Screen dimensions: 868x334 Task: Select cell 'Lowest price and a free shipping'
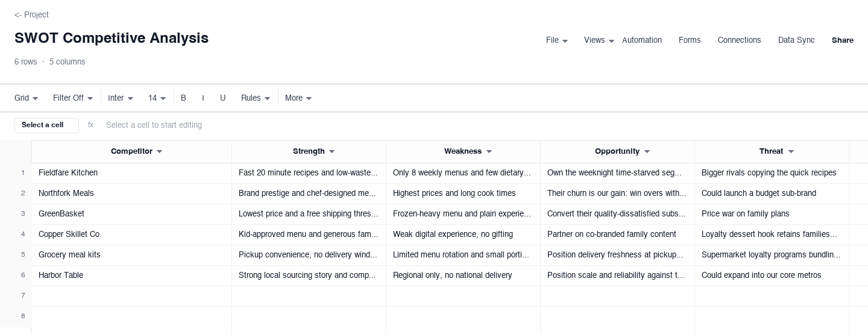click(309, 214)
